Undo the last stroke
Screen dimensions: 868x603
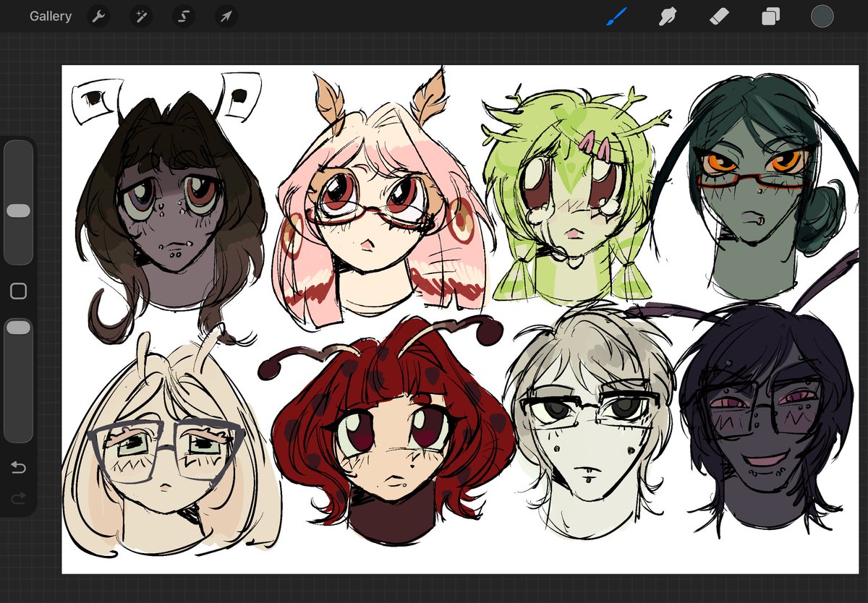[18, 468]
